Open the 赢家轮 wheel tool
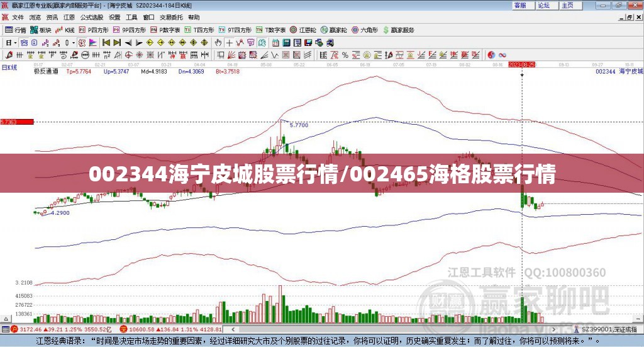Image resolution: width=644 pixels, height=347 pixels. [334, 30]
